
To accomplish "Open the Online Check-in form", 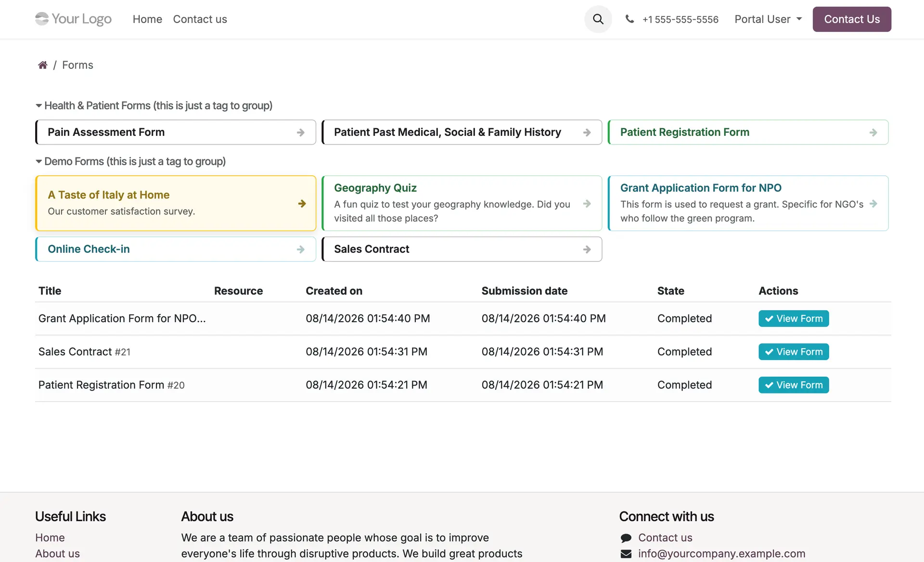I will pyautogui.click(x=176, y=249).
